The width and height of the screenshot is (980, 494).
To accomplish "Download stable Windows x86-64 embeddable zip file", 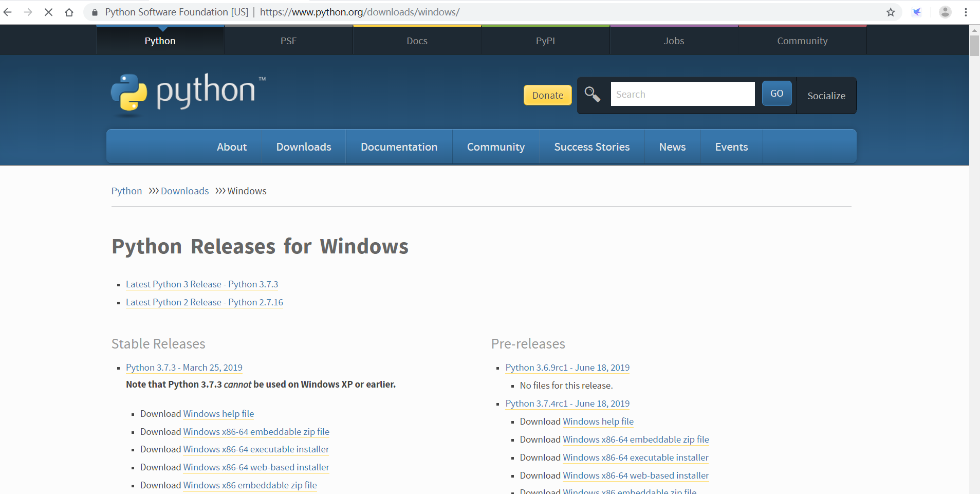I will tap(256, 432).
